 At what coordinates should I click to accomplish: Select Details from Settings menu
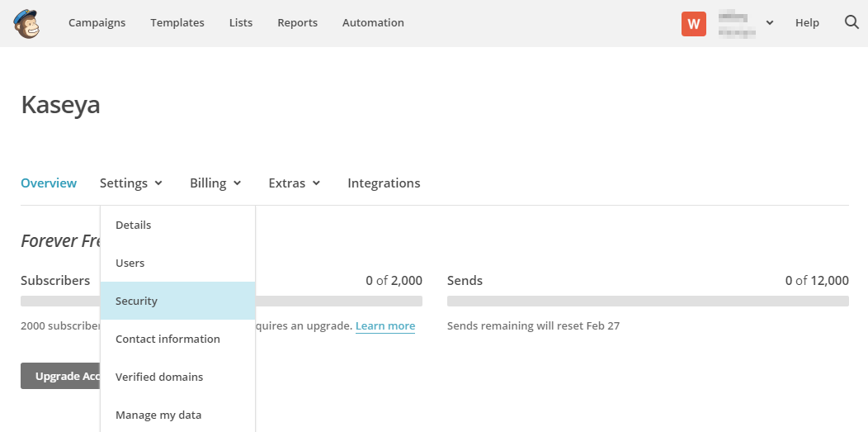(177, 225)
